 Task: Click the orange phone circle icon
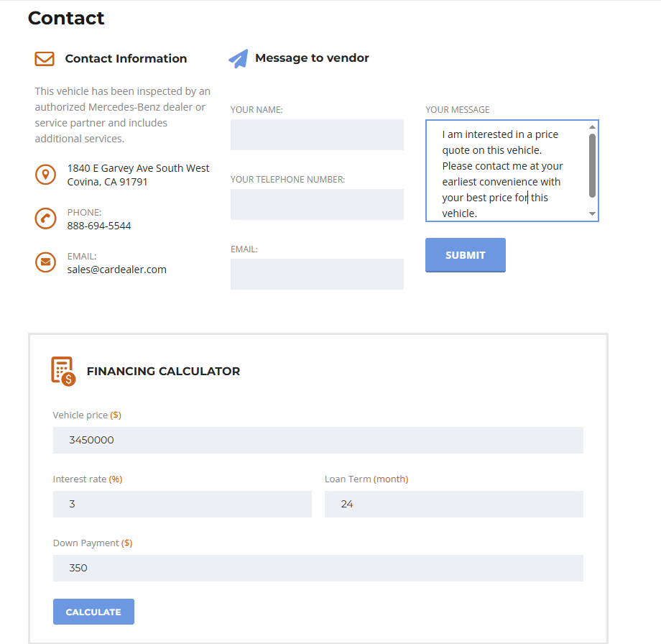click(x=45, y=218)
